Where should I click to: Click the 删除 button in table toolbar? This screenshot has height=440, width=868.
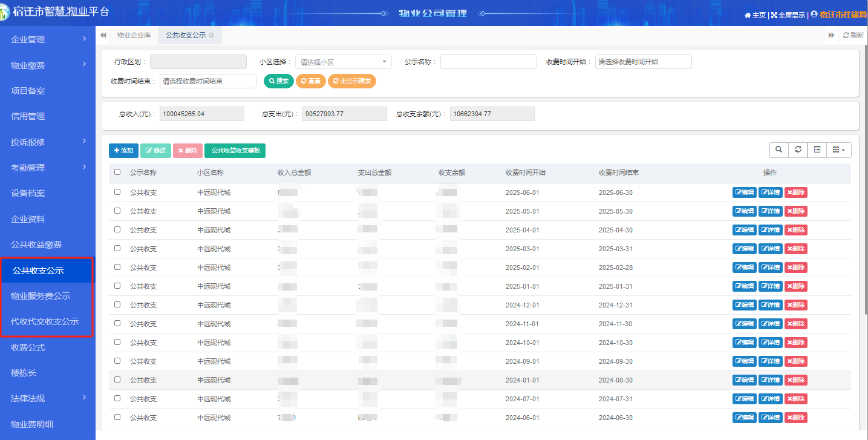tap(188, 151)
